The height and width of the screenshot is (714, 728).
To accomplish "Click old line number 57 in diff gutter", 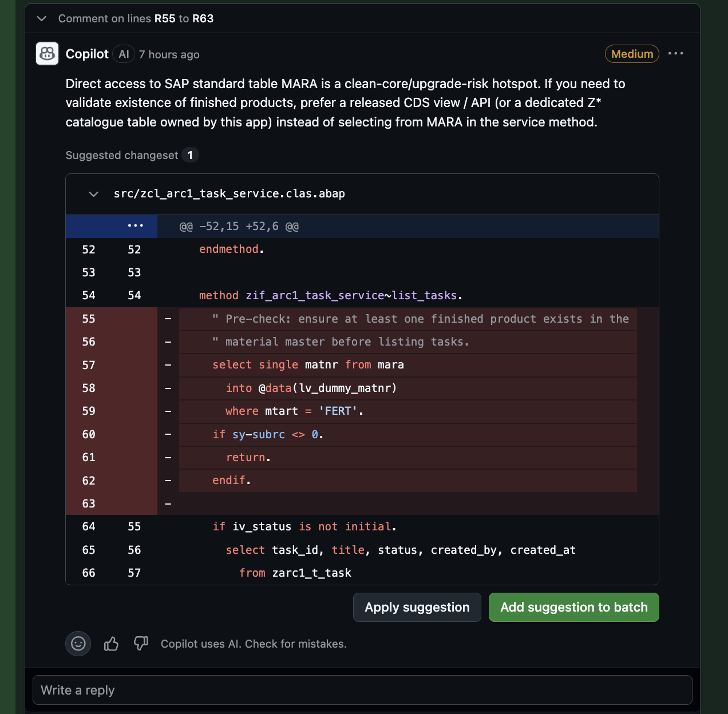I will 89,365.
